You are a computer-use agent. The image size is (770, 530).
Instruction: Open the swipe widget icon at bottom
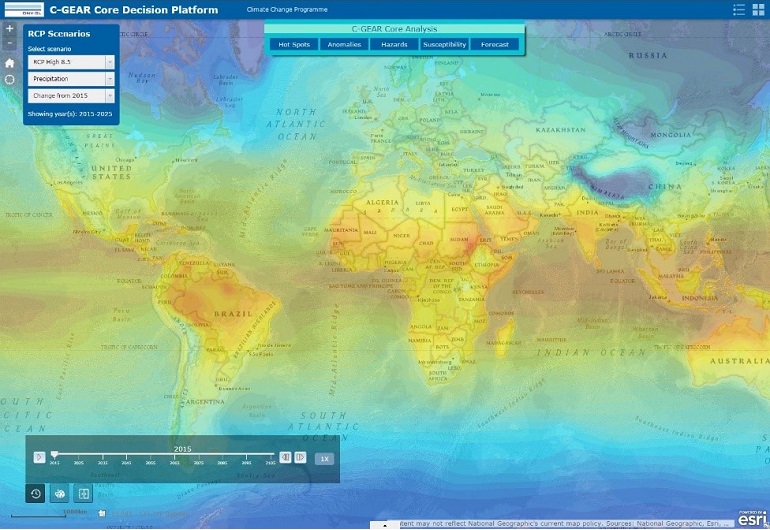83,493
